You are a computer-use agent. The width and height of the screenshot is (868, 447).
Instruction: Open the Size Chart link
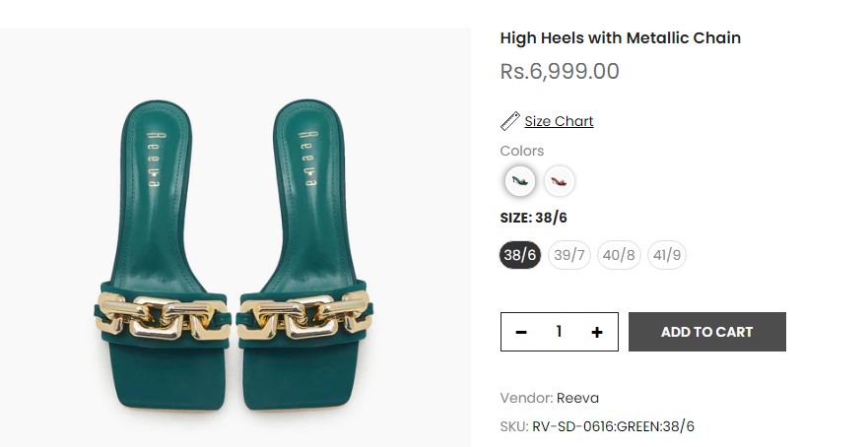(x=559, y=121)
